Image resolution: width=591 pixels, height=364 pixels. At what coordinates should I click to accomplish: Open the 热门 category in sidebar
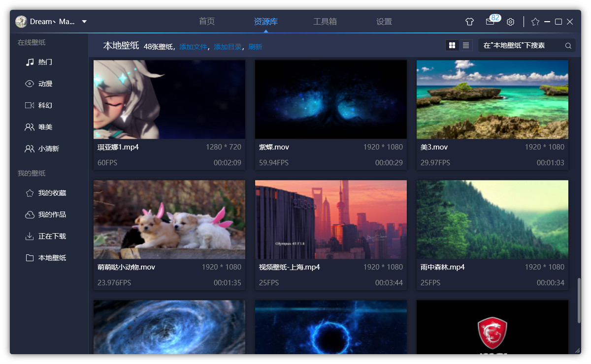click(45, 62)
